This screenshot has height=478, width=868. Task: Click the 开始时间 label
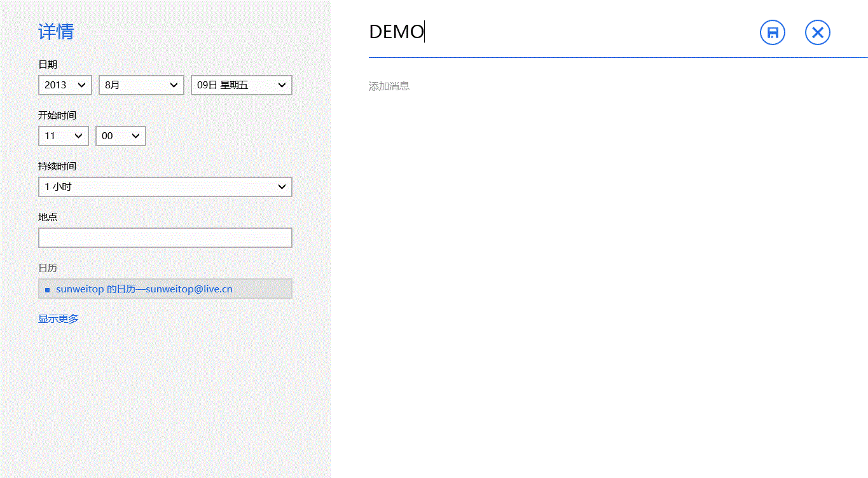click(x=57, y=116)
